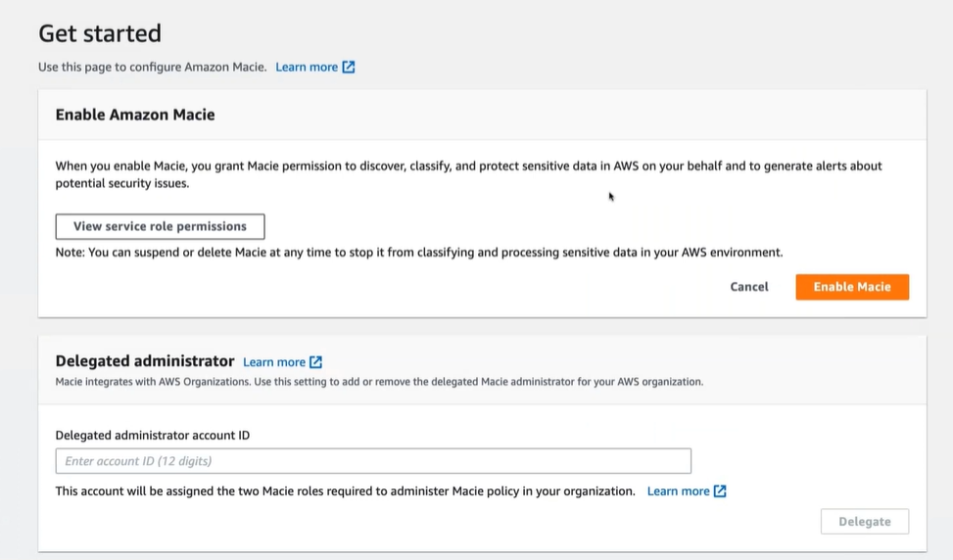Open Learn more link about Macie roles
This screenshot has width=953, height=560.
[679, 490]
